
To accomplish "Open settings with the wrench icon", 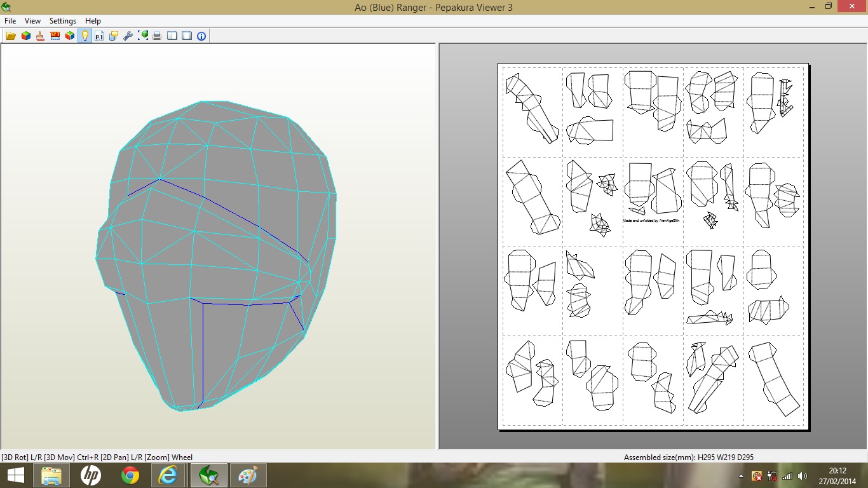I will (128, 36).
